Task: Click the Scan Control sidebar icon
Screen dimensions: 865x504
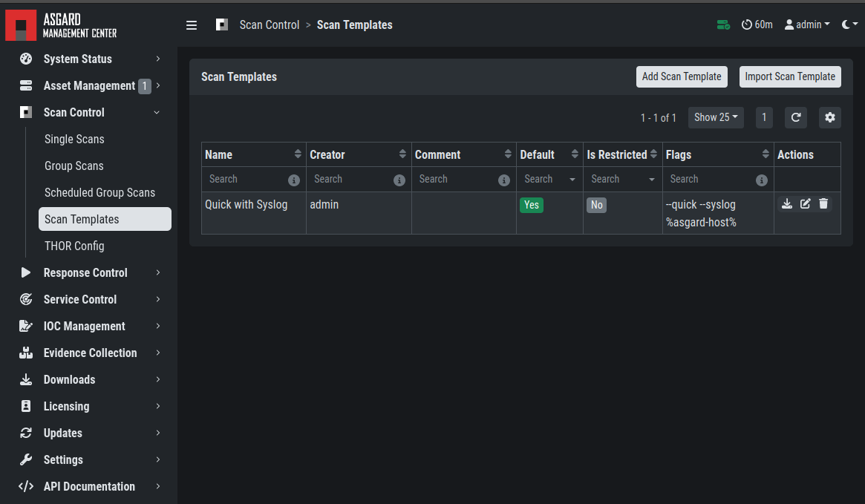Action: click(x=26, y=113)
